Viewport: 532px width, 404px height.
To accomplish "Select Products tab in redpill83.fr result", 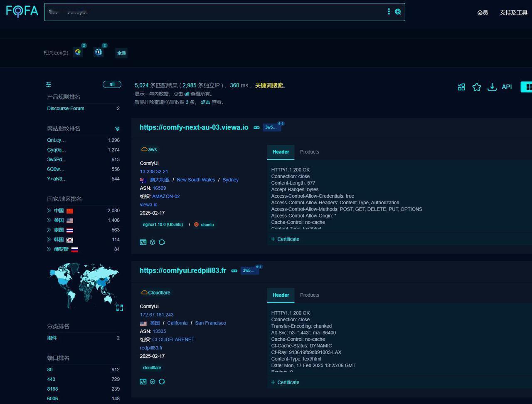I will (x=310, y=295).
